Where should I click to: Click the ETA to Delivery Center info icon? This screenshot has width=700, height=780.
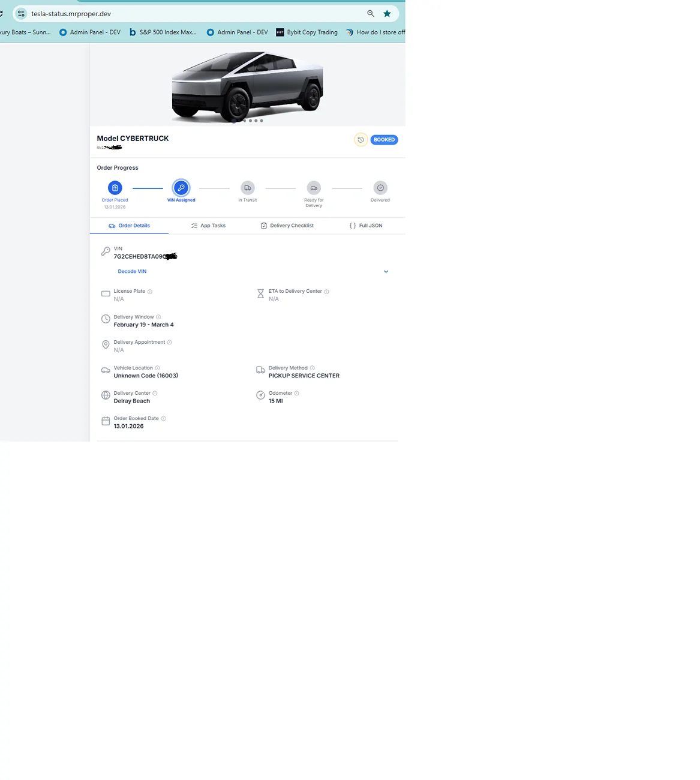click(326, 292)
